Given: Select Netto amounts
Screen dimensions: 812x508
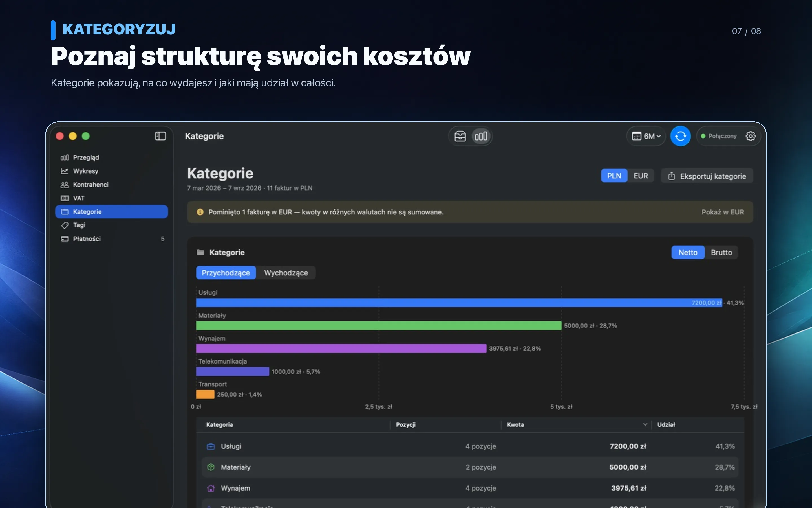Looking at the screenshot, I should click(x=688, y=252).
